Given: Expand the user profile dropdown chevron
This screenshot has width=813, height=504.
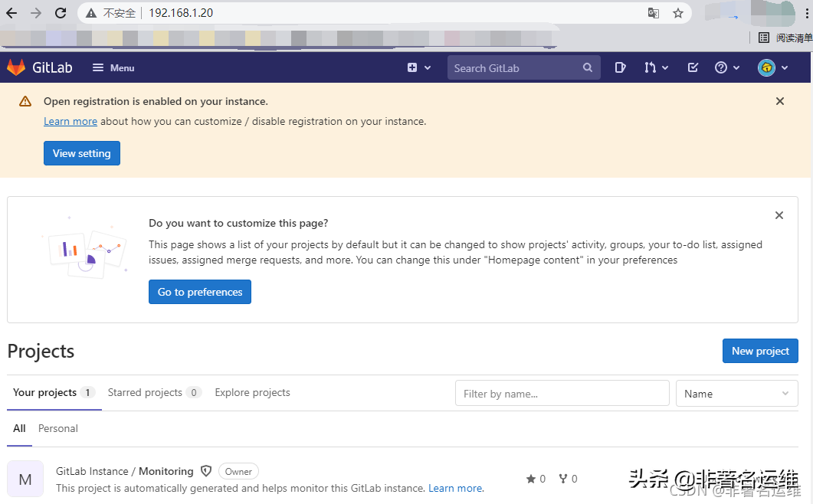Looking at the screenshot, I should (785, 68).
